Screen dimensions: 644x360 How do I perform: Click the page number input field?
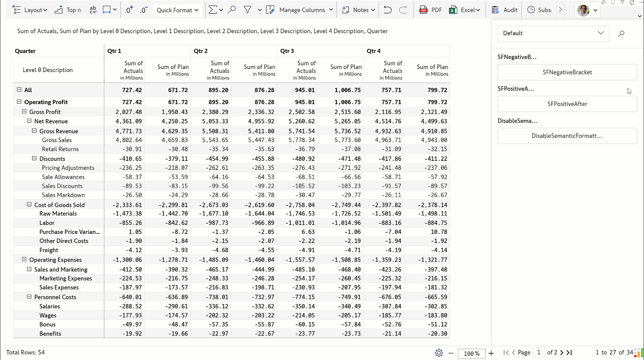(539, 353)
